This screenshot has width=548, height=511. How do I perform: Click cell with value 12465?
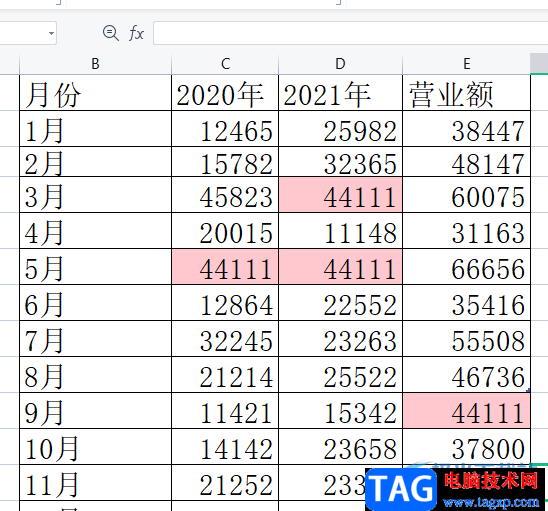point(225,129)
